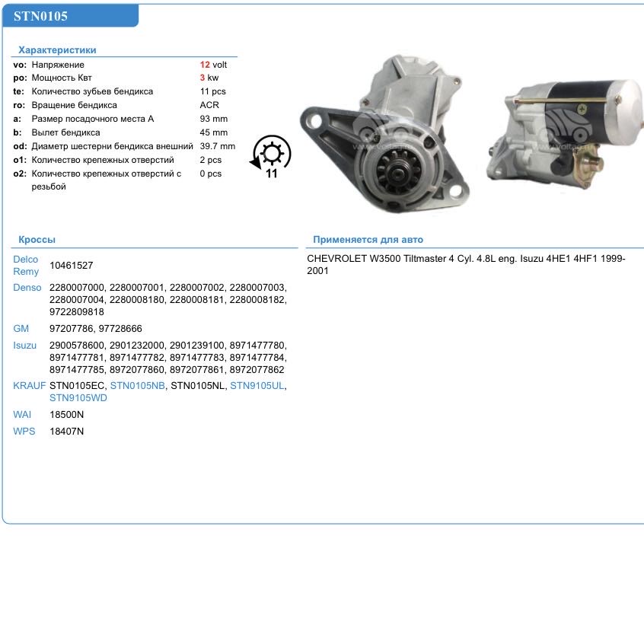
Task: Click the Isuzu brand label
Action: [24, 345]
